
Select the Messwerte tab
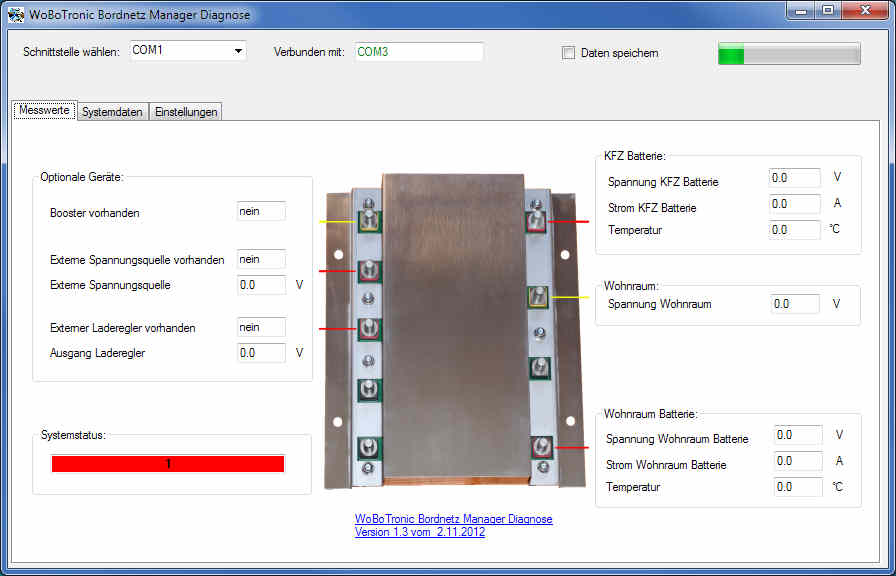44,111
